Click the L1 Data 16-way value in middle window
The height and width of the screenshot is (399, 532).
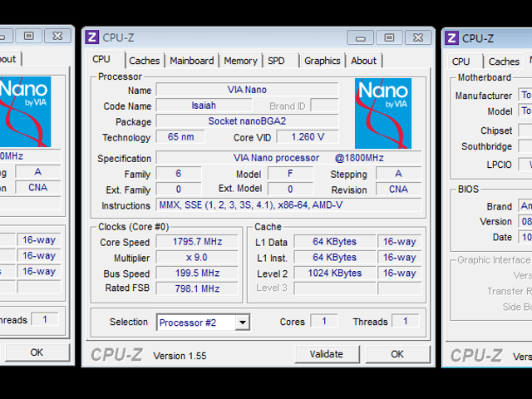[x=399, y=242]
